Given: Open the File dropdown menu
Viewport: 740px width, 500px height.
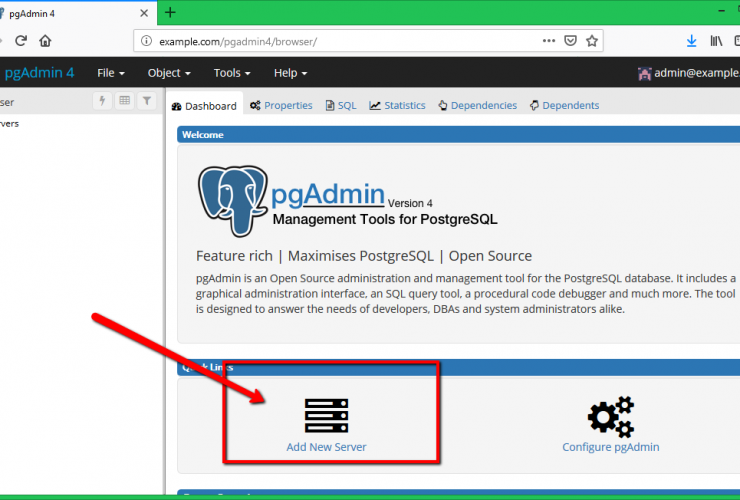Looking at the screenshot, I should point(110,73).
